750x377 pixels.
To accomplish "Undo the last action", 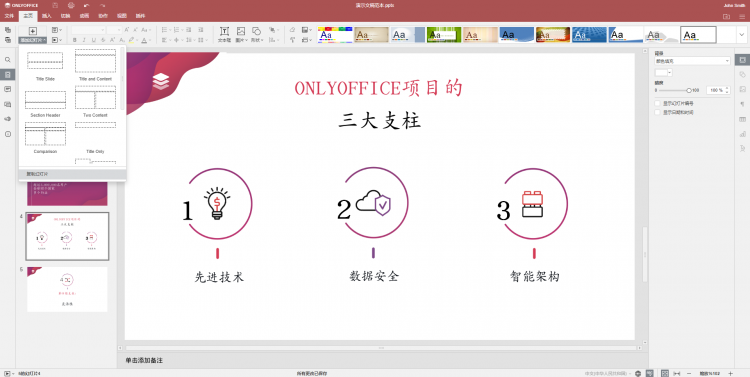I will tap(87, 5).
